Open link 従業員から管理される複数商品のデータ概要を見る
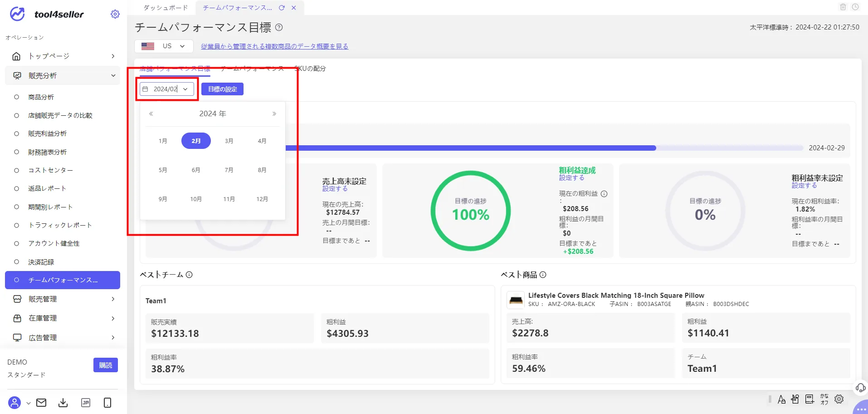Viewport: 868px width, 414px height. tap(275, 46)
